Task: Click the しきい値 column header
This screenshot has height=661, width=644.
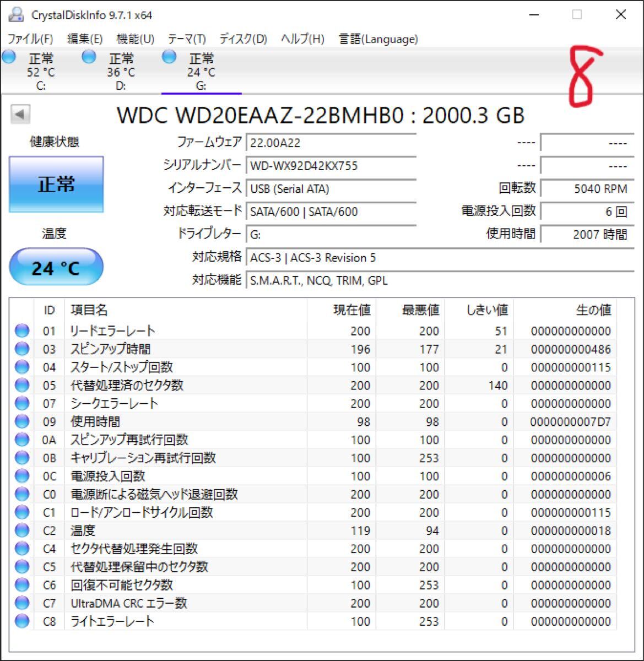Action: [479, 310]
